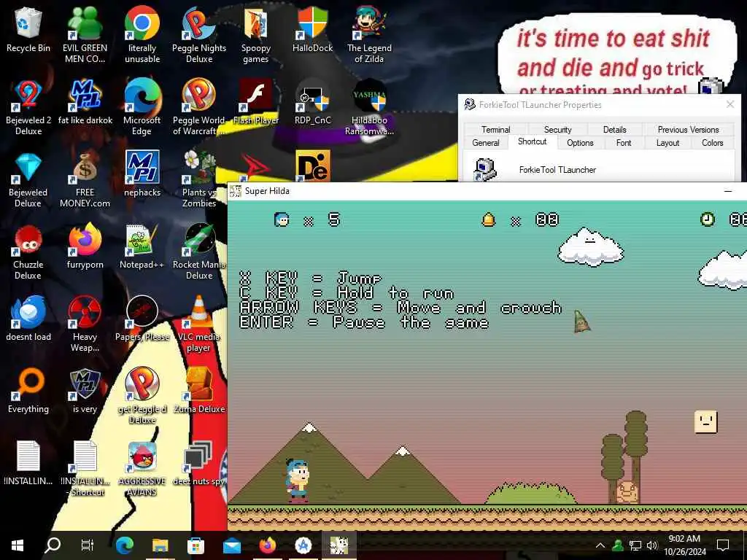Open the !INSTALLIN... text file

tap(28, 463)
